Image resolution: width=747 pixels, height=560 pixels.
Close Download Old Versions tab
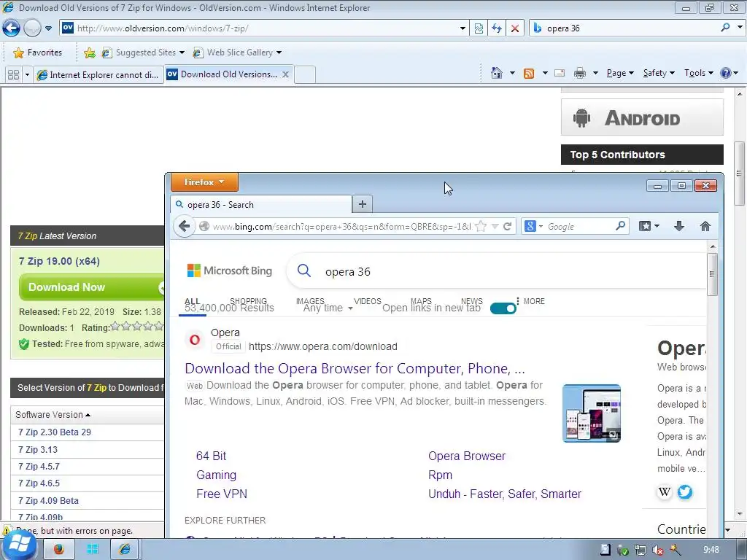click(x=285, y=74)
